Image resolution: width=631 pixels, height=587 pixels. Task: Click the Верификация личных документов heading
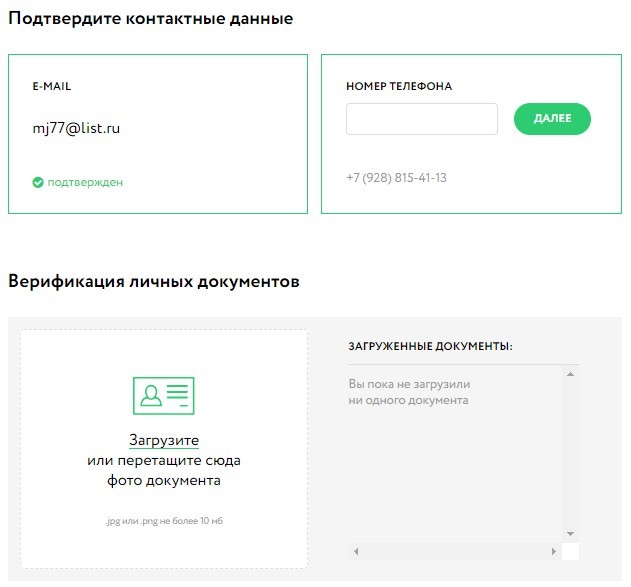coord(154,282)
